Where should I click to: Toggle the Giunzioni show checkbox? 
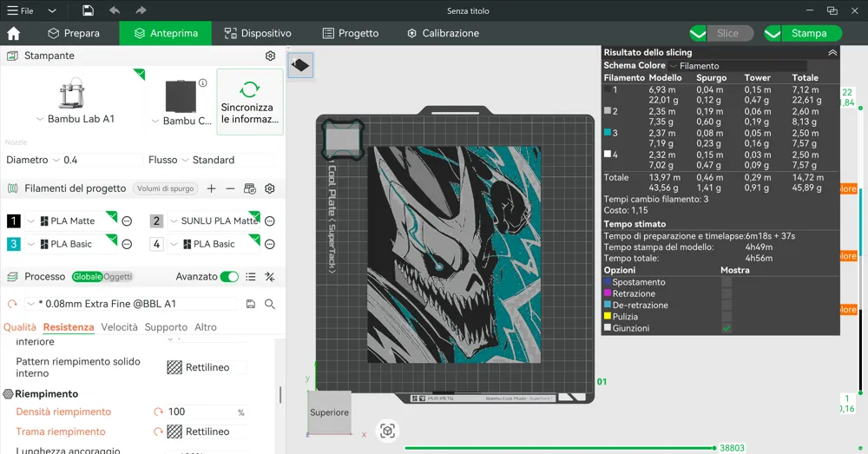click(727, 328)
